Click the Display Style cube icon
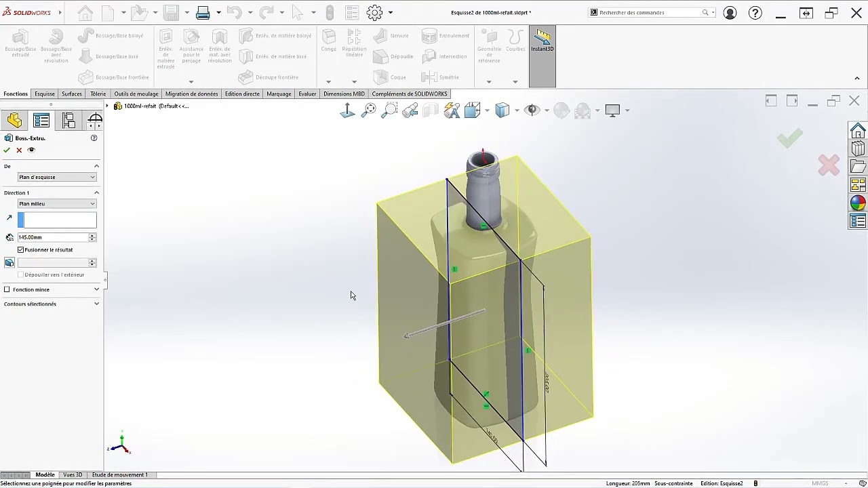The height and width of the screenshot is (488, 868). pyautogui.click(x=502, y=110)
